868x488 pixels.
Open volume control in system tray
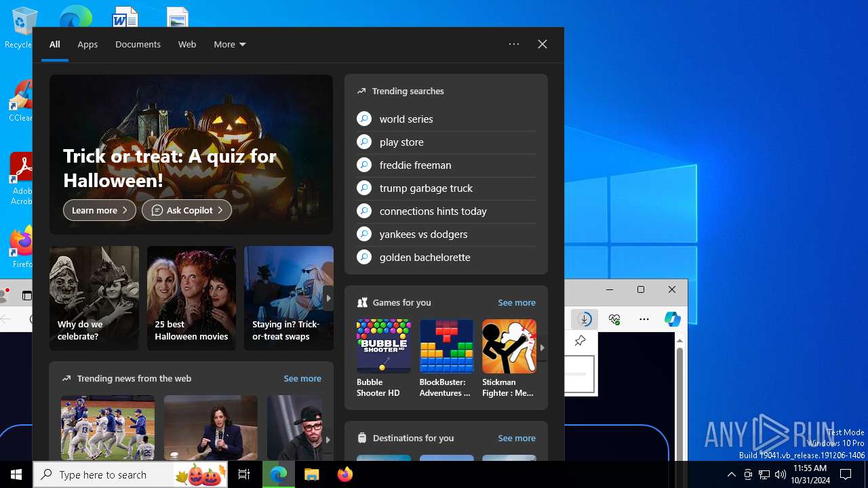[781, 474]
